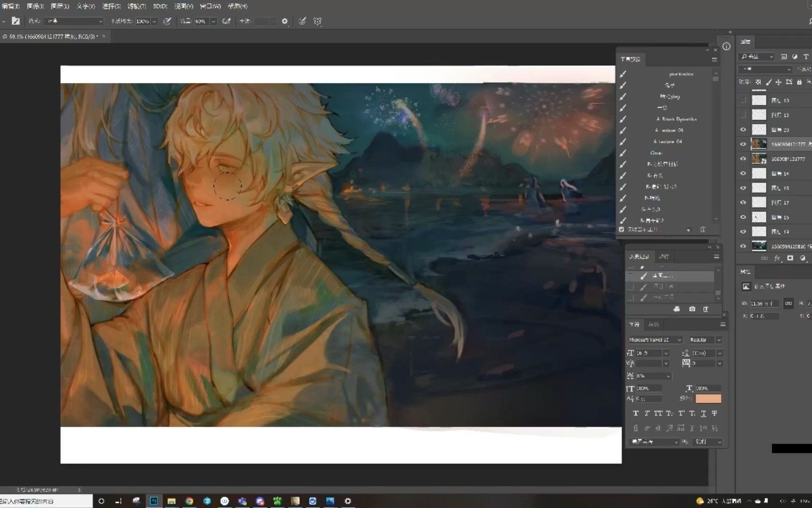Viewport: 812px width, 508px height.
Task: Lock image pixels brush icon in Layers panel
Action: coord(768,82)
